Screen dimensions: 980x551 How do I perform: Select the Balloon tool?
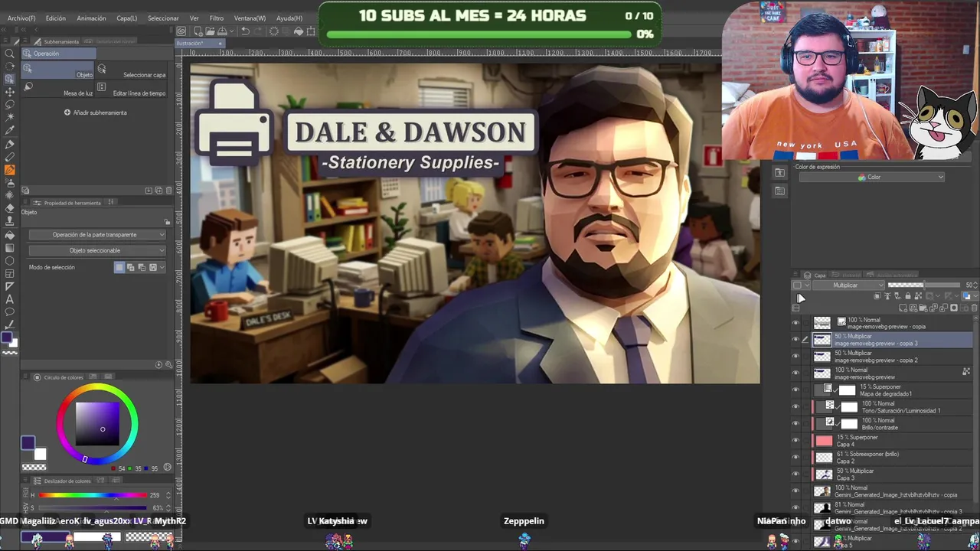pos(10,312)
